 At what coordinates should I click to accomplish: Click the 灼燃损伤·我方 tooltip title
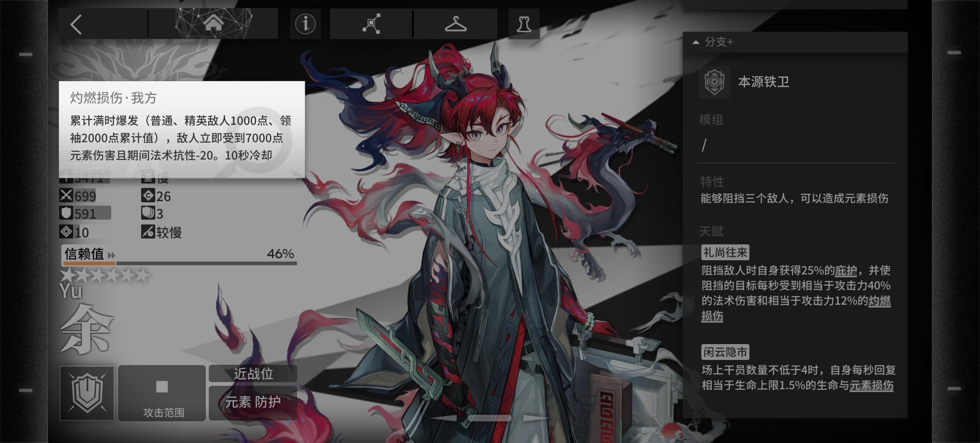tap(113, 98)
